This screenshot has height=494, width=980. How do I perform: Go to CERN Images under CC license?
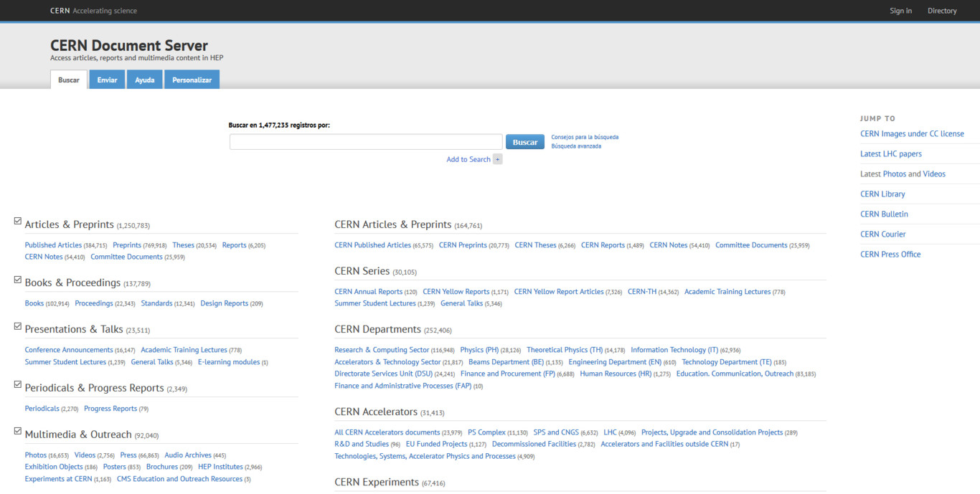click(x=912, y=134)
